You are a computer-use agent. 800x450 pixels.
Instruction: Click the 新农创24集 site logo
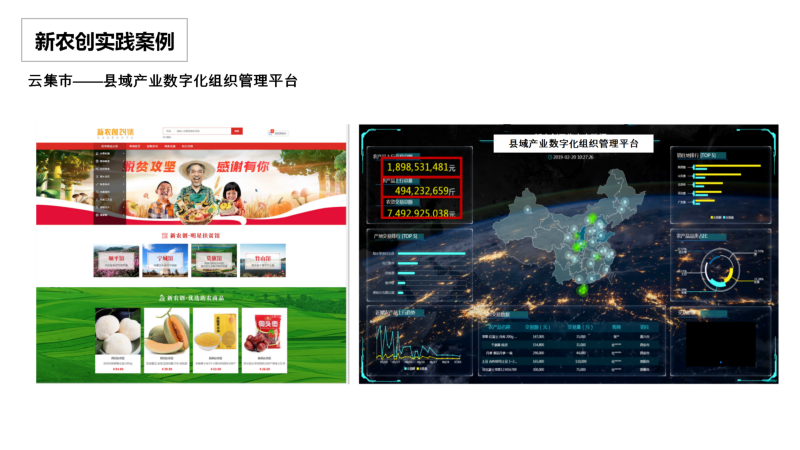(x=116, y=133)
